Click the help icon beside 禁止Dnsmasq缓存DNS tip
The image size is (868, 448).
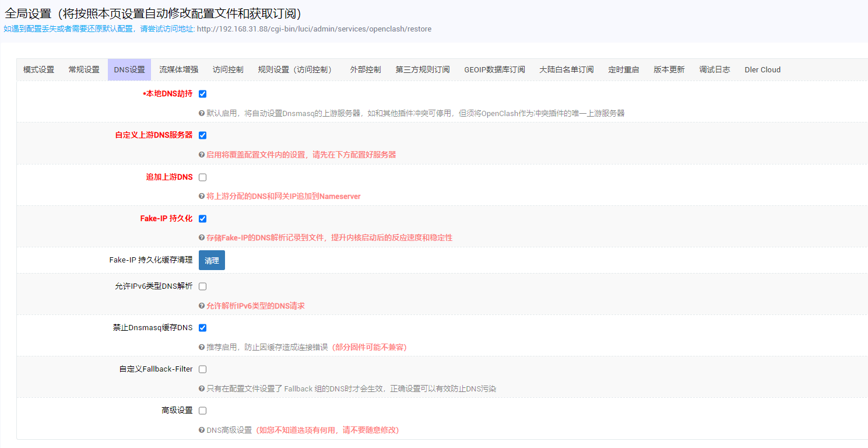tap(202, 347)
